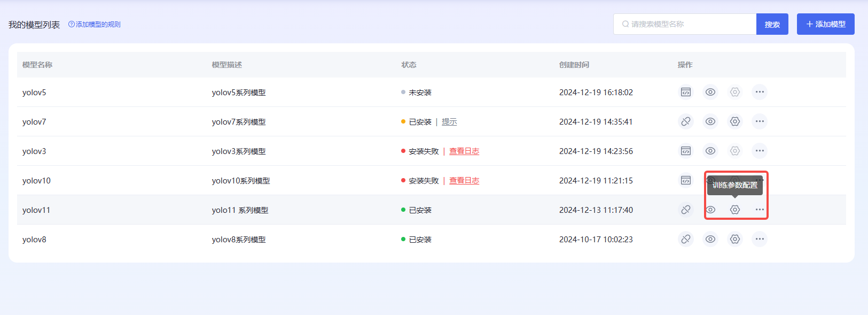Click description text yolo11 系列模型

(x=240, y=210)
